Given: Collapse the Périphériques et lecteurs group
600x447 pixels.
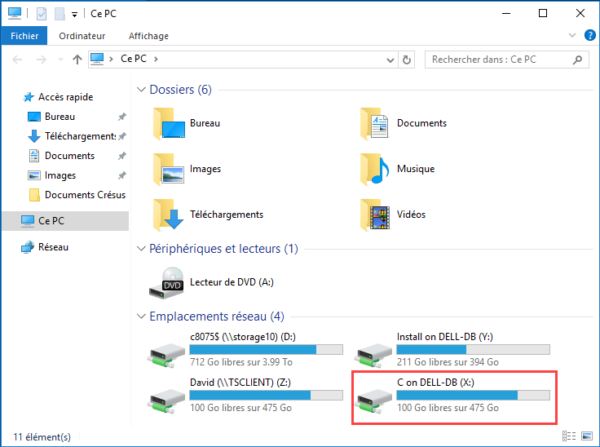Looking at the screenshot, I should (141, 249).
